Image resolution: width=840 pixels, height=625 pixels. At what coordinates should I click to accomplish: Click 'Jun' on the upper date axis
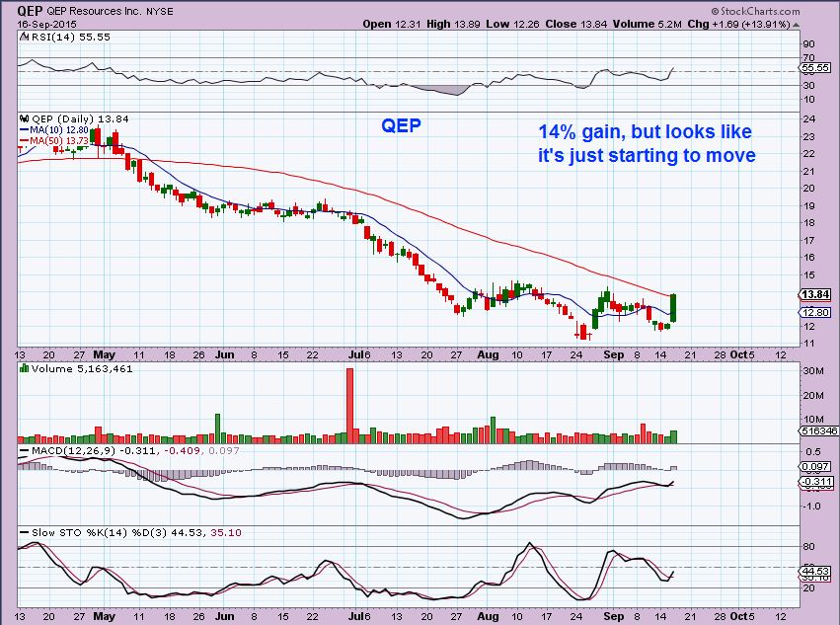coord(224,354)
